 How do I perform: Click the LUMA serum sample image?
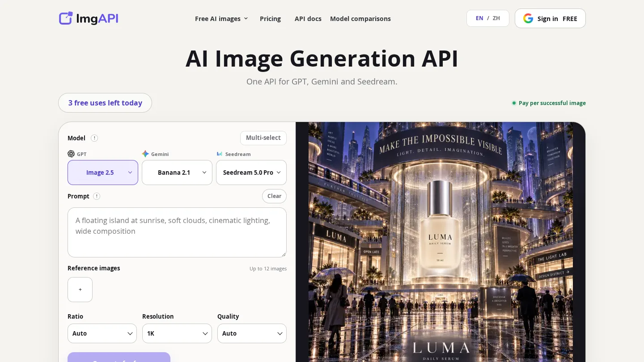click(x=441, y=242)
